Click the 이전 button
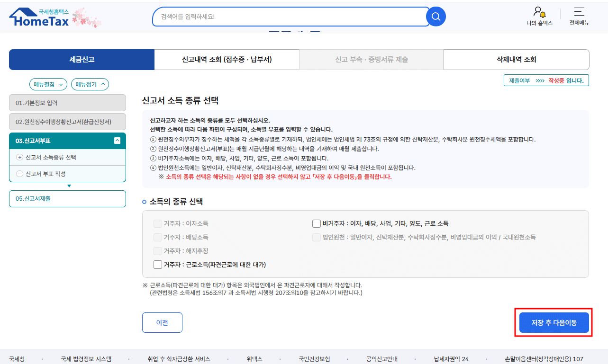608x364 pixels. coord(162,322)
